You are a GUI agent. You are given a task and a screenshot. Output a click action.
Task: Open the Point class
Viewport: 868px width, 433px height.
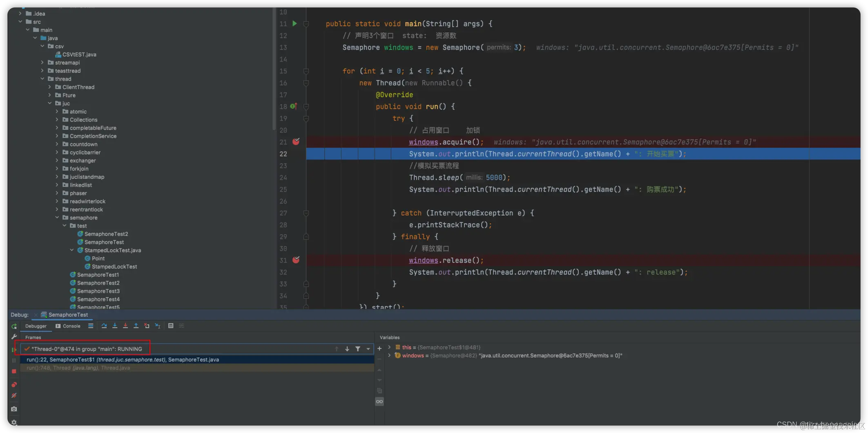click(94, 258)
